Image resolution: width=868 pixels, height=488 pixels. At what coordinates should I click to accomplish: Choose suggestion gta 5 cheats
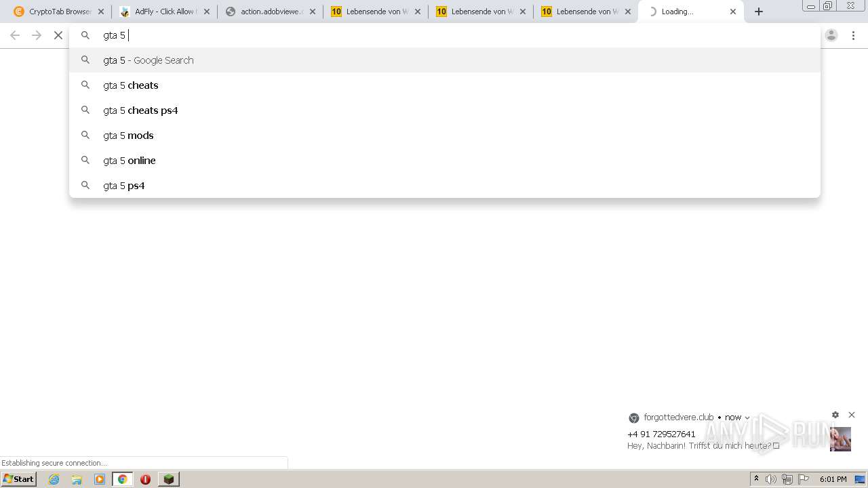click(445, 85)
